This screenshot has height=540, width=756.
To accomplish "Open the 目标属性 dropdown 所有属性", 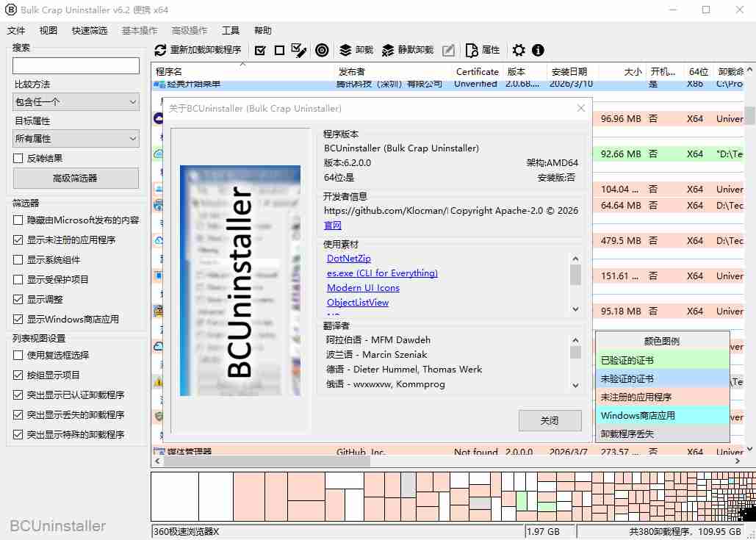I will coord(76,139).
